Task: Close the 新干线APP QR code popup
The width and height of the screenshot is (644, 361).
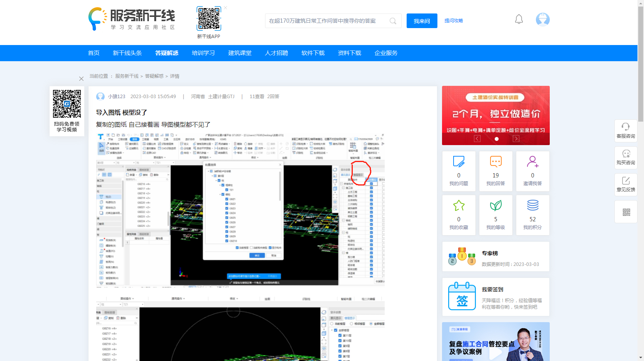Action: pos(225,8)
